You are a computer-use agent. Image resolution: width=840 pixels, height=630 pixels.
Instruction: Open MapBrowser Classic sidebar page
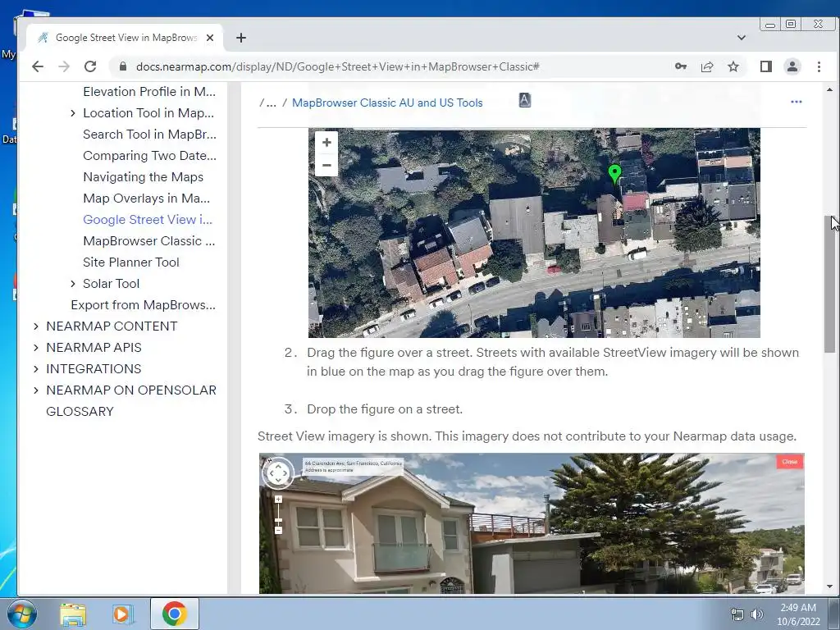click(x=149, y=241)
